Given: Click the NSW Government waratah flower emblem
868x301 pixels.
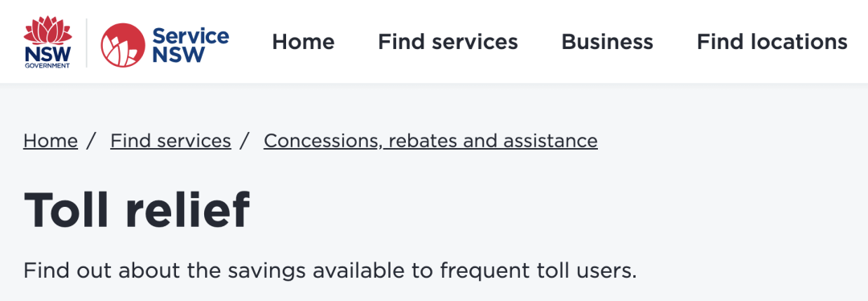Looking at the screenshot, I should (x=47, y=31).
